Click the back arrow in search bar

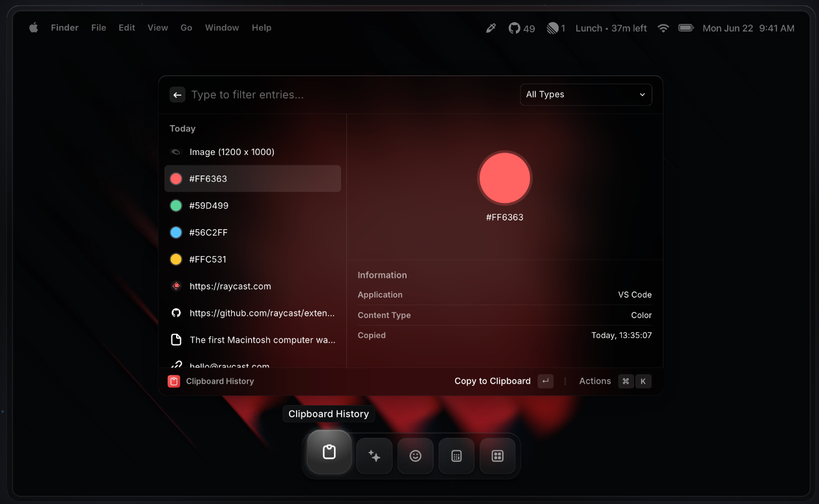(x=177, y=95)
